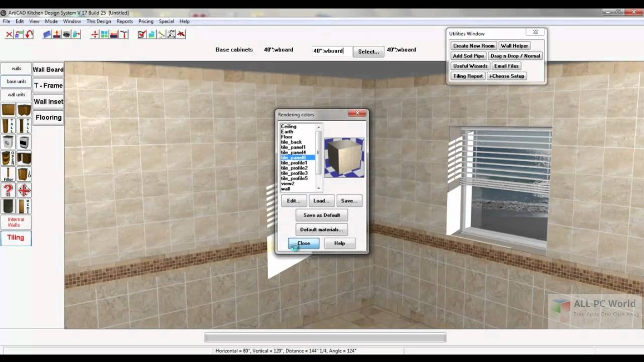Click the Y-shaped split arrow toolbar icon
This screenshot has width=644, height=362.
click(x=124, y=35)
